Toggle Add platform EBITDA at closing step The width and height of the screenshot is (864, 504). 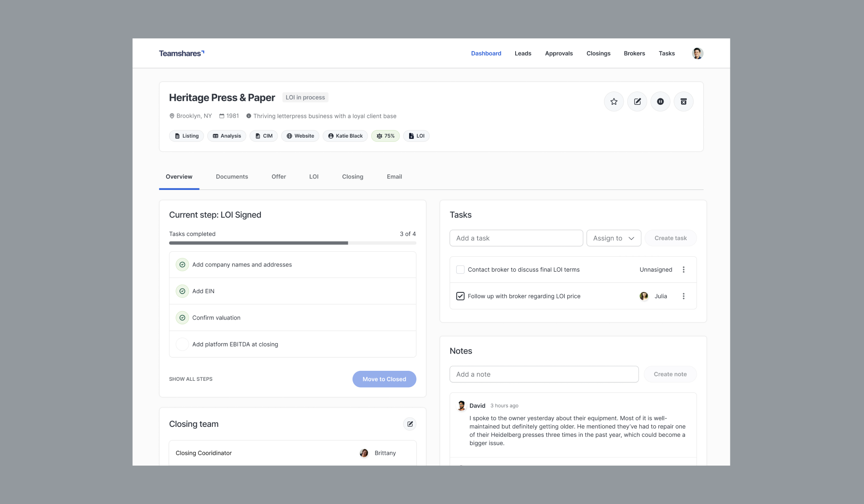click(x=182, y=344)
